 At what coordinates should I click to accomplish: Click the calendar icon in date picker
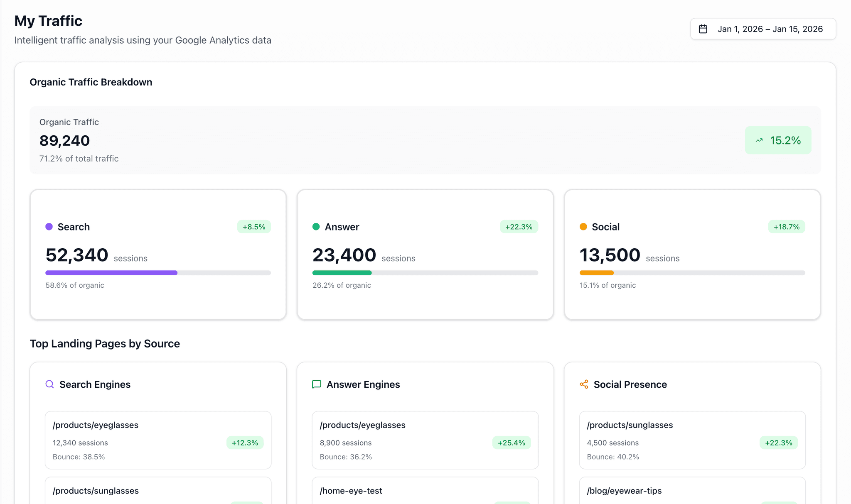pyautogui.click(x=703, y=29)
